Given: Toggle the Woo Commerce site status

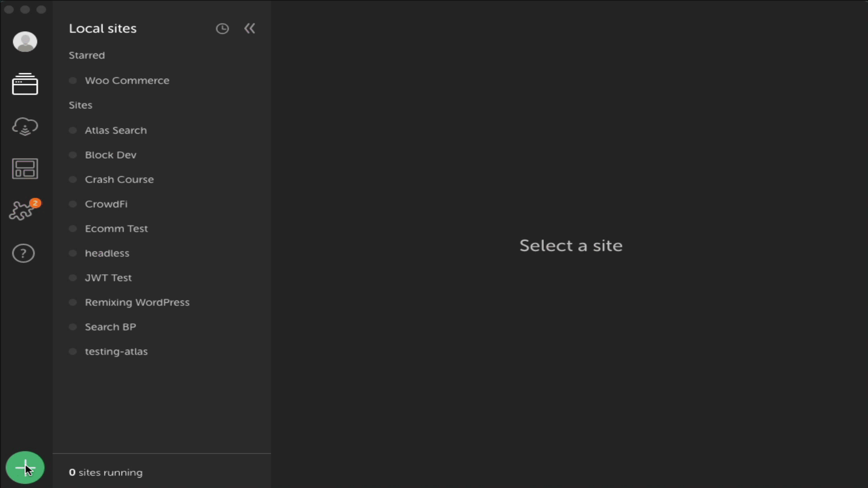Looking at the screenshot, I should coord(73,80).
